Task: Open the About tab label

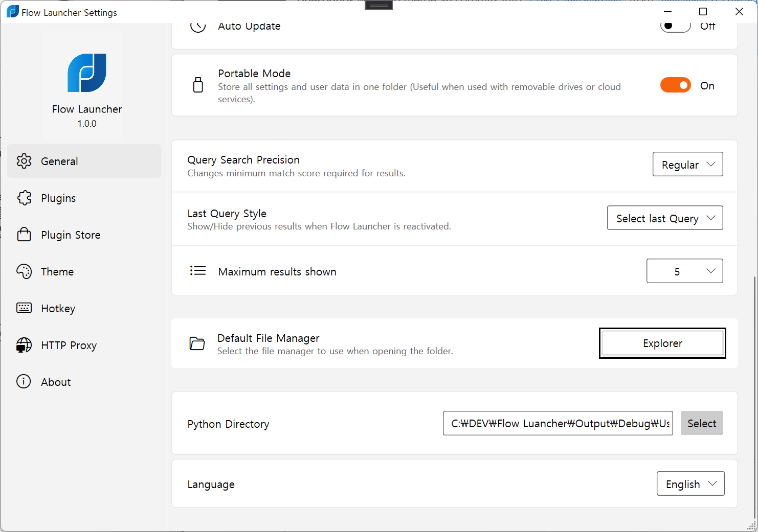Action: tap(56, 382)
